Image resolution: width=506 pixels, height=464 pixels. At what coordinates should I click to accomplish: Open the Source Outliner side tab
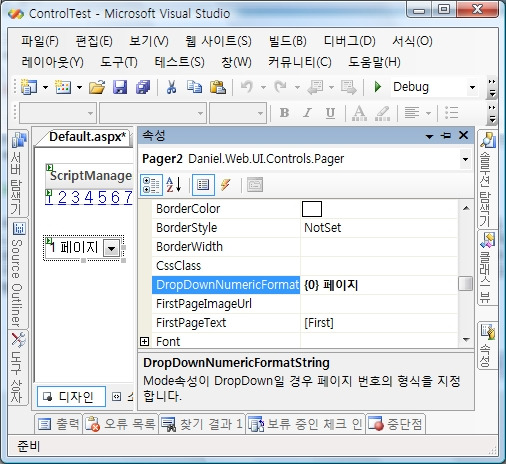pyautogui.click(x=18, y=274)
